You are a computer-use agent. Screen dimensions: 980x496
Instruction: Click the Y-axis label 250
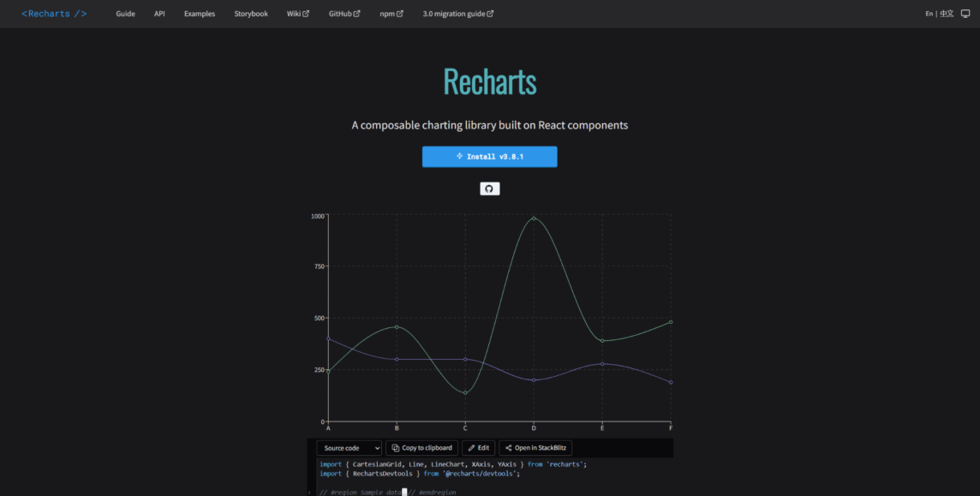320,370
